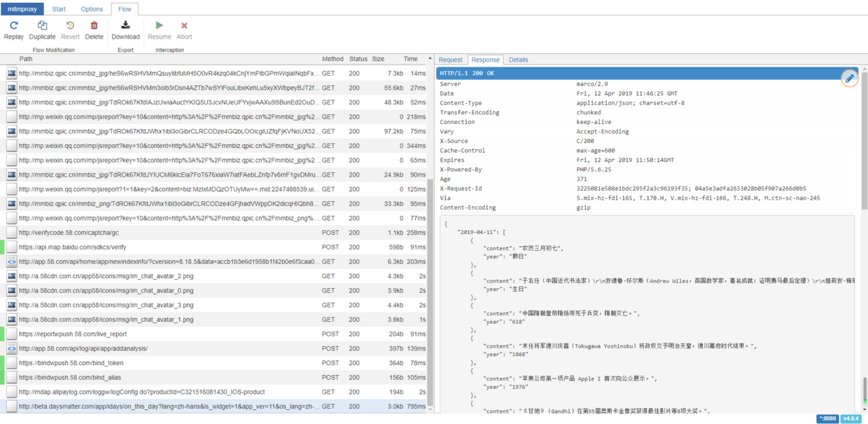
Task: Show the Details tab
Action: [x=519, y=60]
